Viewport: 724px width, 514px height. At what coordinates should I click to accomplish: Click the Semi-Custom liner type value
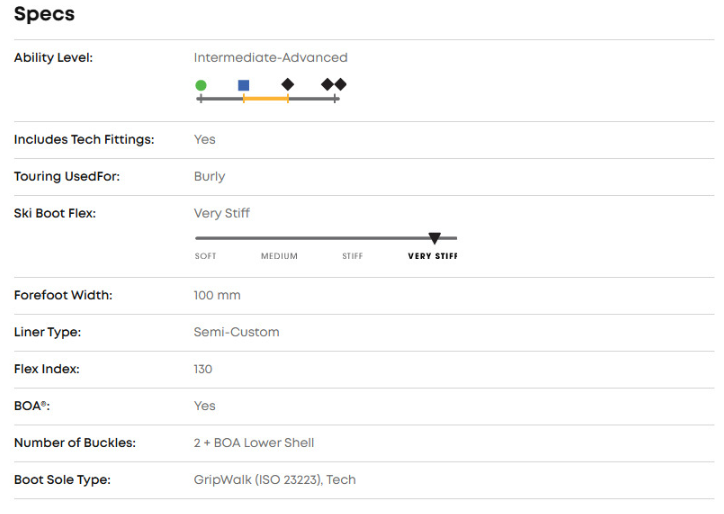pos(236,332)
